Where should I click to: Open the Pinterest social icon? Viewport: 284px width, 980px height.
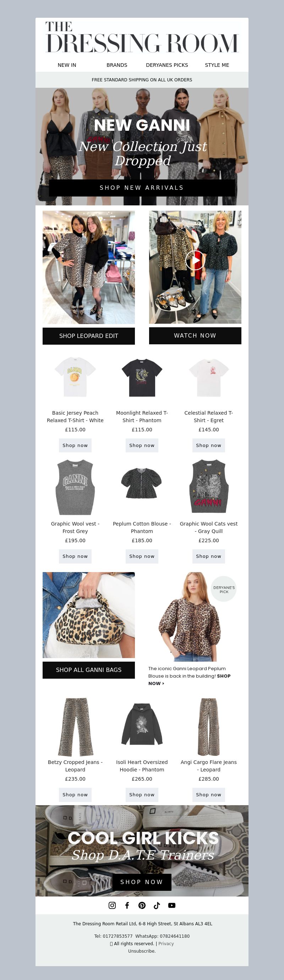click(142, 905)
